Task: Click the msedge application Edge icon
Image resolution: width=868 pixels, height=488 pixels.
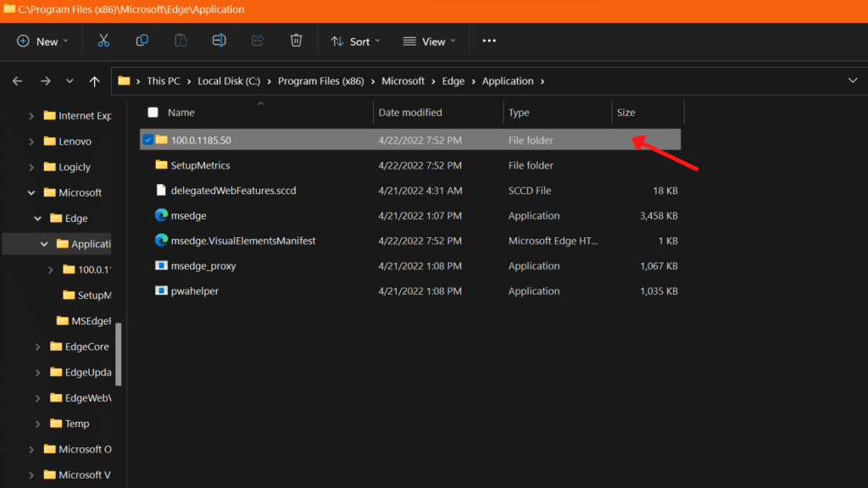Action: pos(161,215)
